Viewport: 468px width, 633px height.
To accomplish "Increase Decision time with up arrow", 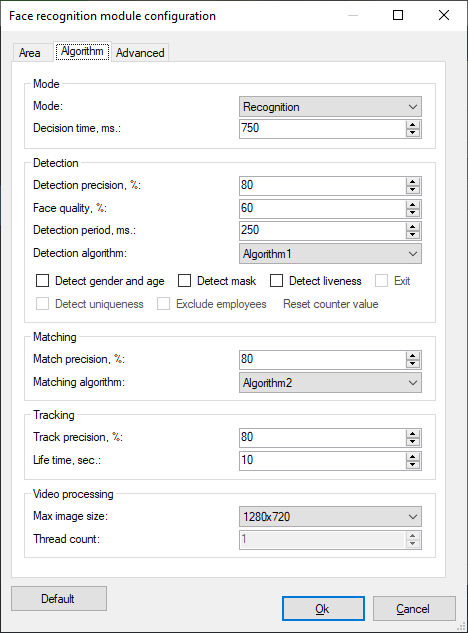I will pyautogui.click(x=412, y=125).
